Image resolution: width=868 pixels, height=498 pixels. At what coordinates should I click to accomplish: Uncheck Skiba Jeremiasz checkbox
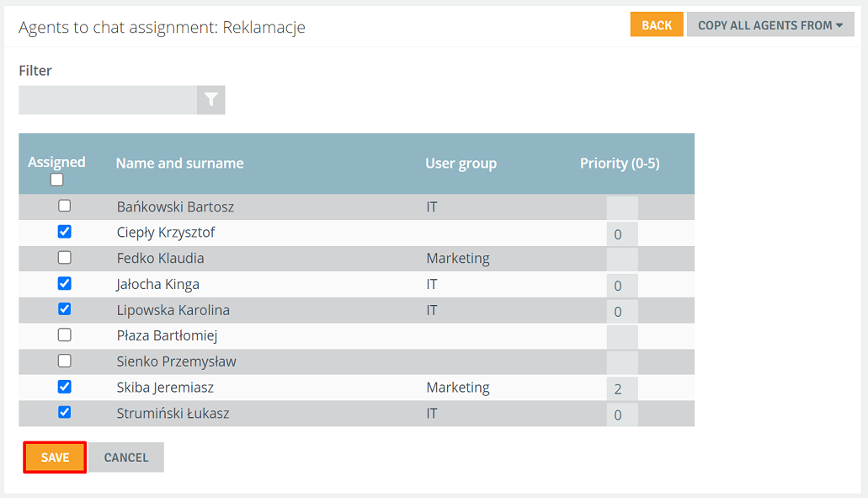(x=64, y=387)
